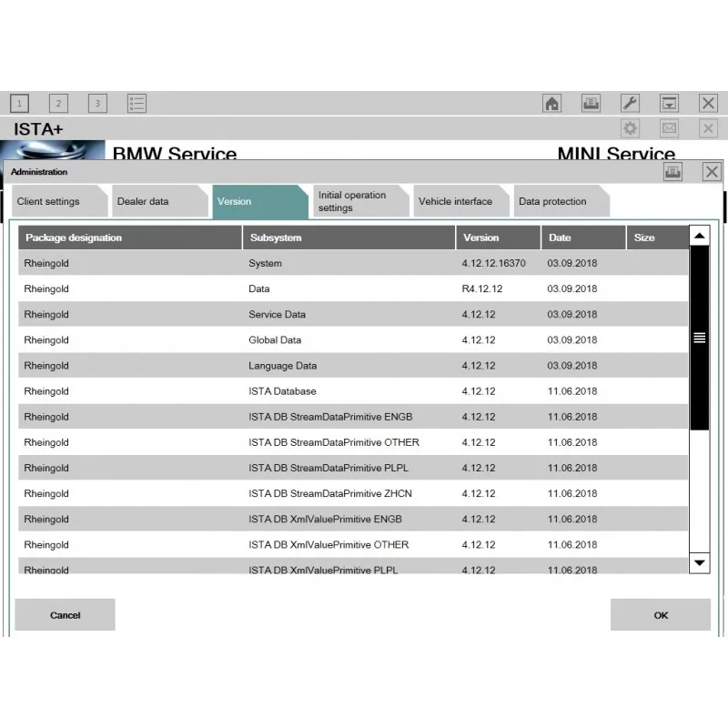
Task: Sort by Version column header
Action: tap(498, 238)
